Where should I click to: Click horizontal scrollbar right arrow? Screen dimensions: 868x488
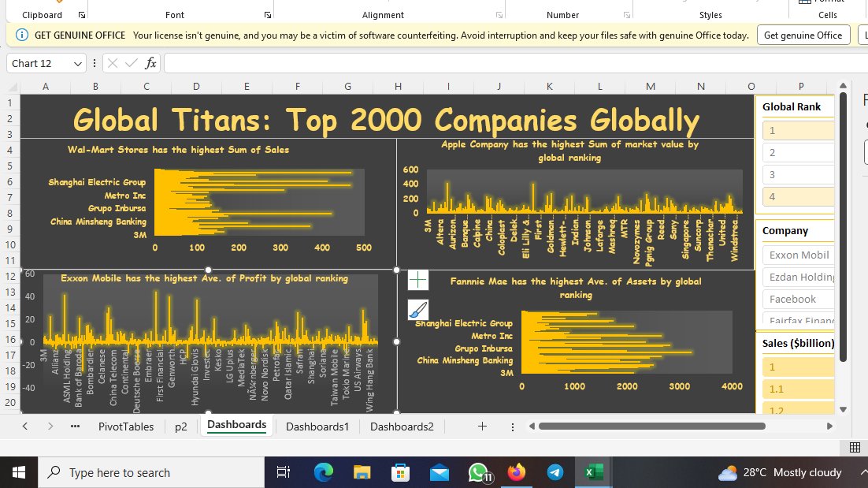pos(829,426)
